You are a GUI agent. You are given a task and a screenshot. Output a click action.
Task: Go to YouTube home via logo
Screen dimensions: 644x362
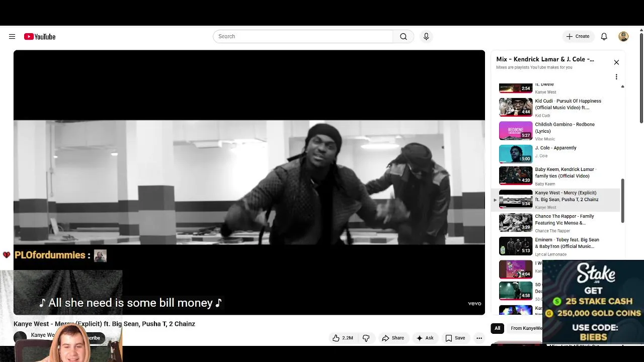pos(40,37)
